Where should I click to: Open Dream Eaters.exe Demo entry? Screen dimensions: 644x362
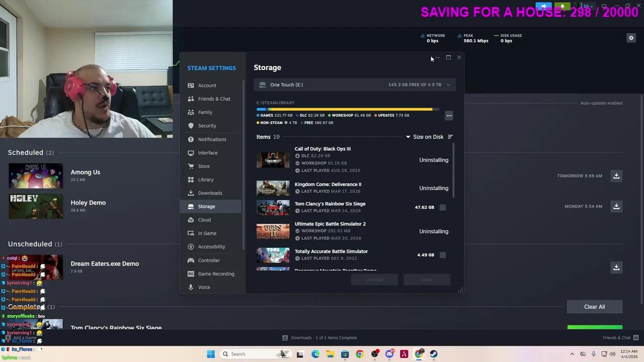pos(105,263)
